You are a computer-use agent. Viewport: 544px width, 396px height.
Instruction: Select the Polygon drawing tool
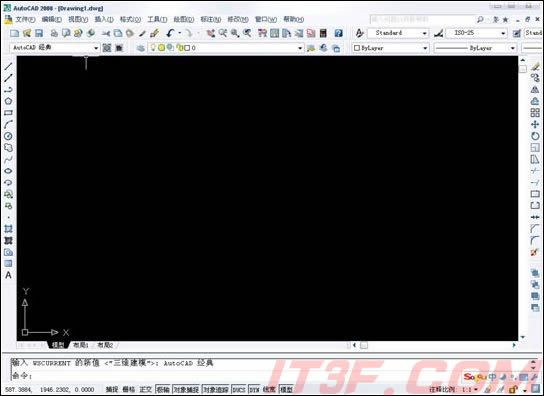click(x=8, y=101)
